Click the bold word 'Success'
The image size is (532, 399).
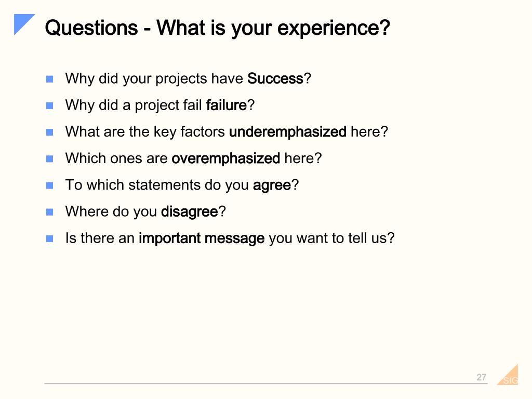(275, 78)
